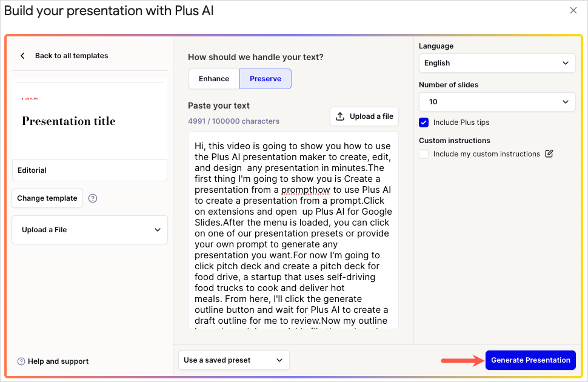
Task: Select the Preserve text handling option
Action: 266,79
